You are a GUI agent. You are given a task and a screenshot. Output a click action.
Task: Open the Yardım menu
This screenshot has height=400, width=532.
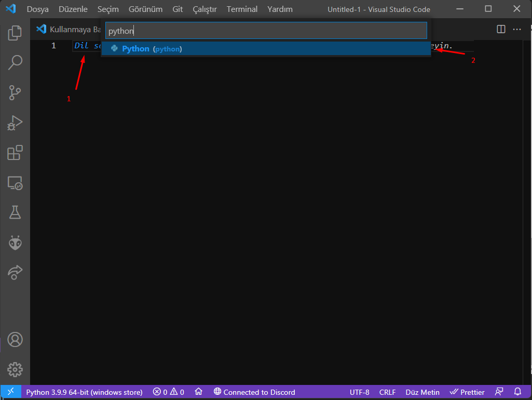[x=280, y=9]
